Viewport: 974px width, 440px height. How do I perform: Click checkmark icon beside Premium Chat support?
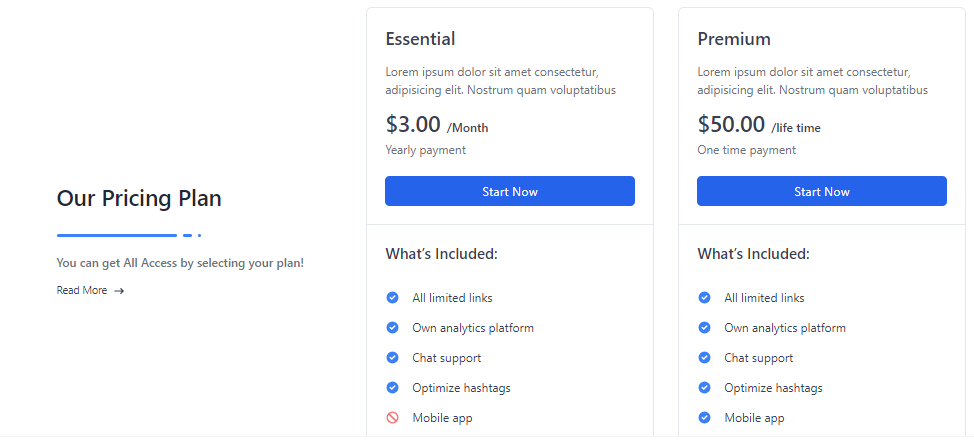(x=704, y=357)
